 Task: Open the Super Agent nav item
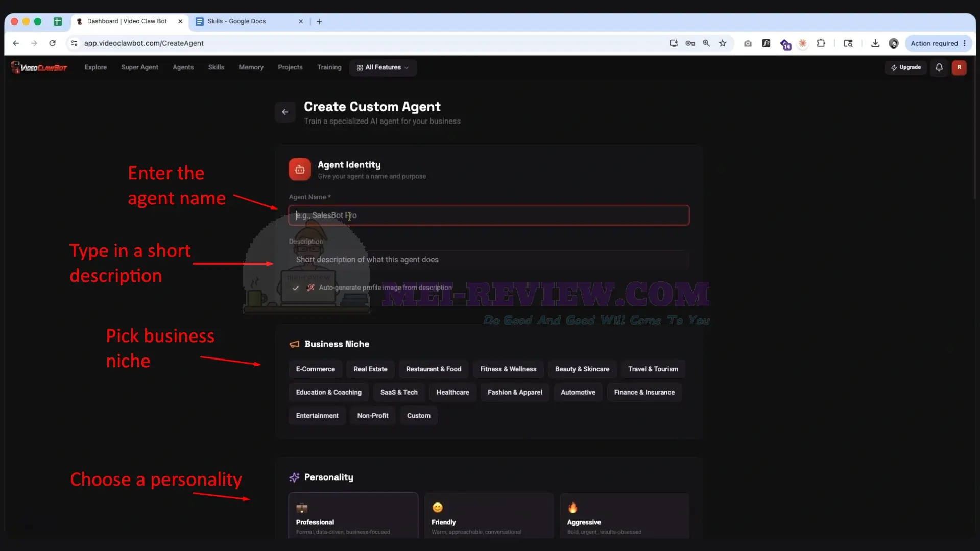(139, 67)
